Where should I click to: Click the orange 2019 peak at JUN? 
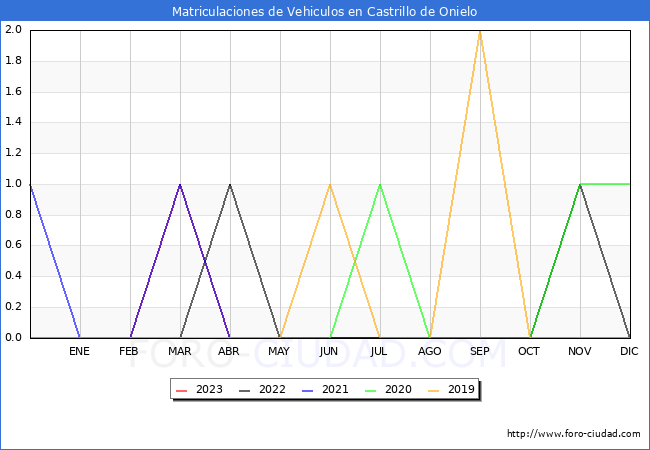330,184
